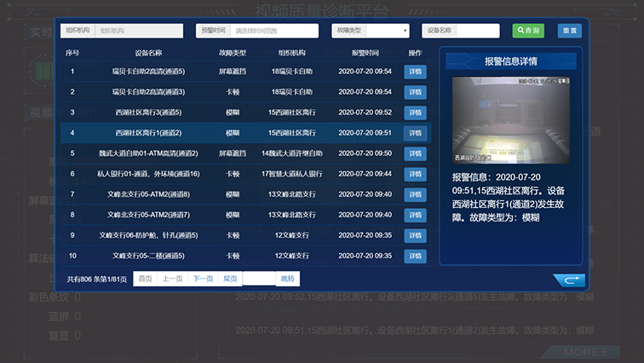Go to first page with 首页
The width and height of the screenshot is (644, 363).
point(146,279)
